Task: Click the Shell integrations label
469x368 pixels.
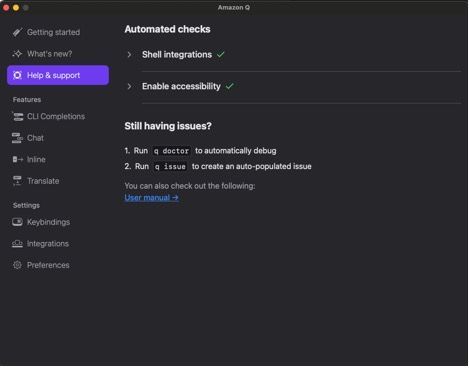Action: point(177,55)
